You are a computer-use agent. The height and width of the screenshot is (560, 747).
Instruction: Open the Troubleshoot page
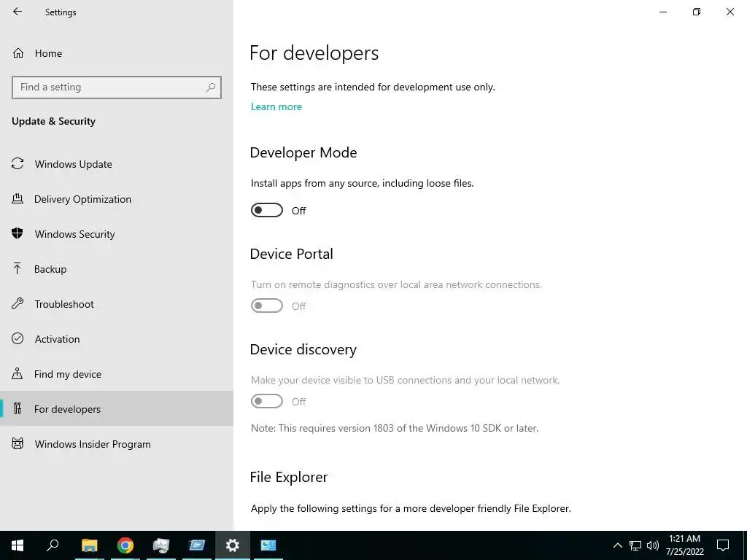click(117, 304)
